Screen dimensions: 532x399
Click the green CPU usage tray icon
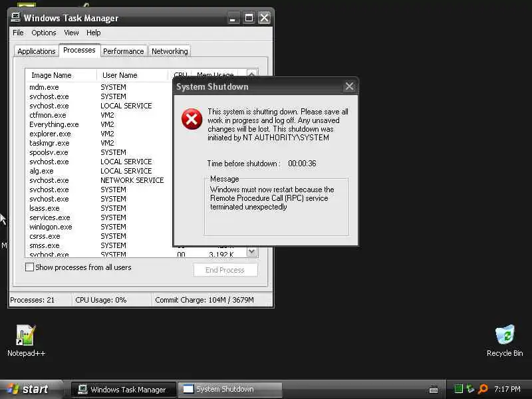click(x=458, y=389)
